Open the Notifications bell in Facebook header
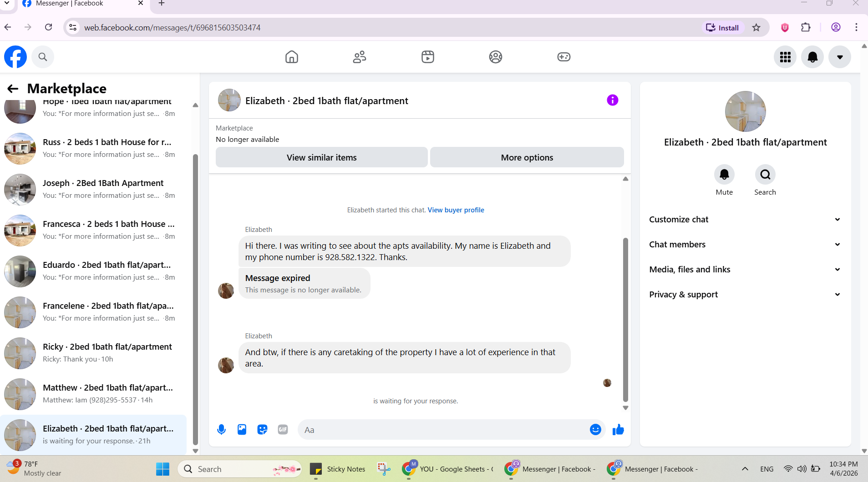This screenshot has height=482, width=868. tap(812, 57)
